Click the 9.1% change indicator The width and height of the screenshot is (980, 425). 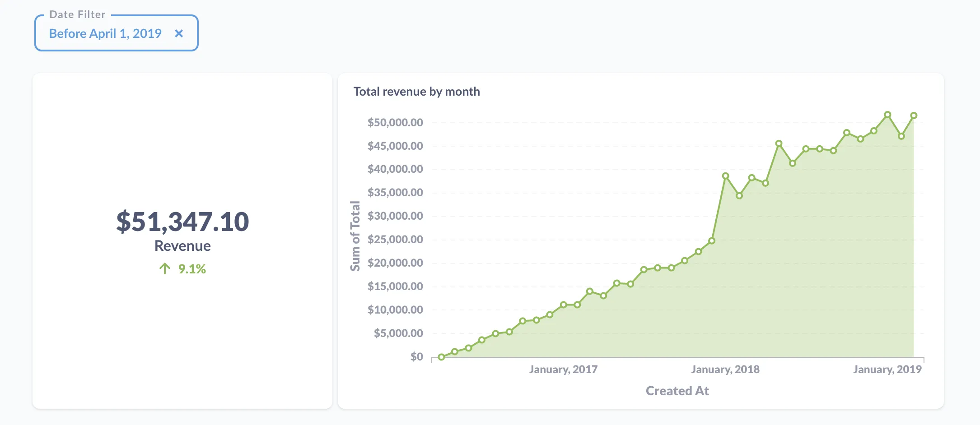click(x=191, y=268)
